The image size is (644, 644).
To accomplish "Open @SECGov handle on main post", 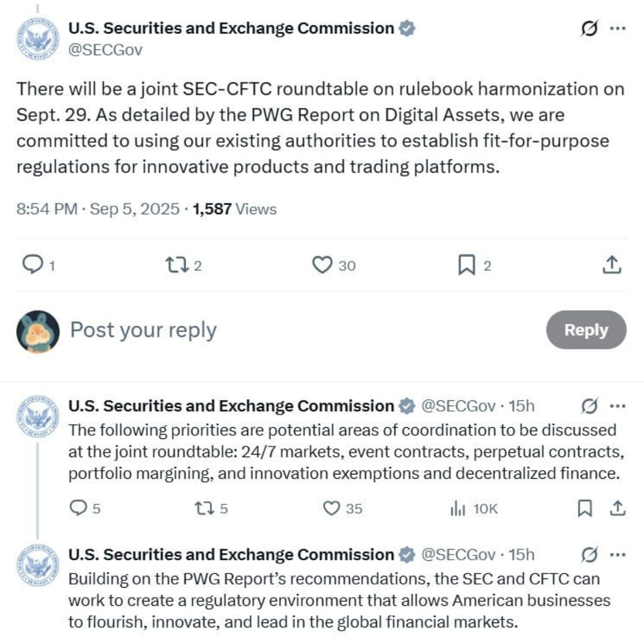I will click(x=105, y=50).
